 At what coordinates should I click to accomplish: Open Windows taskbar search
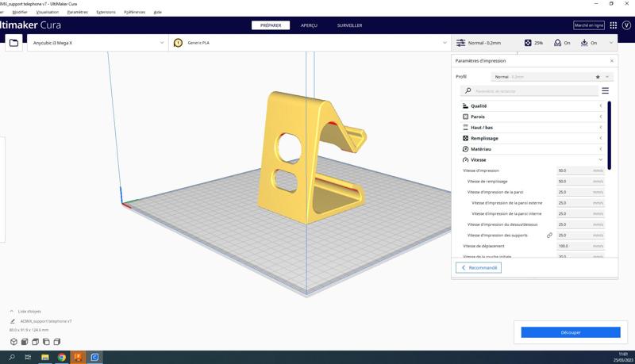[12, 357]
